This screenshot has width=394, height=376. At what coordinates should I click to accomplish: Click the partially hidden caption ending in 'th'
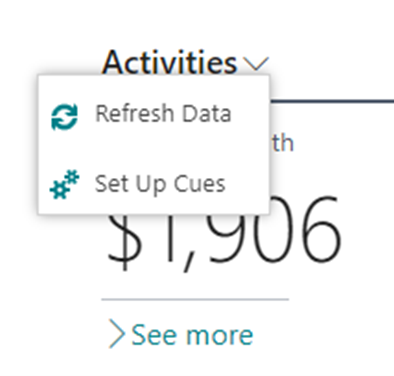282,143
